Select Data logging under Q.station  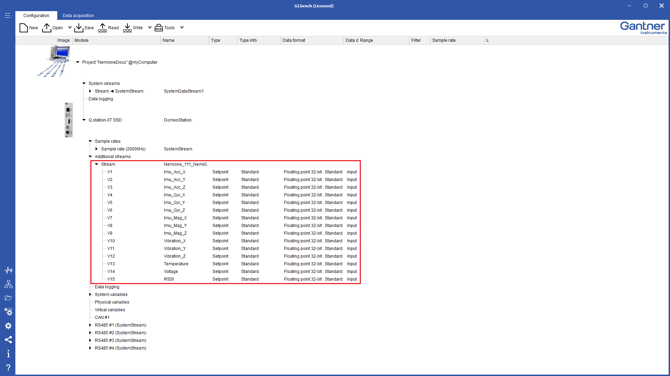click(x=107, y=287)
